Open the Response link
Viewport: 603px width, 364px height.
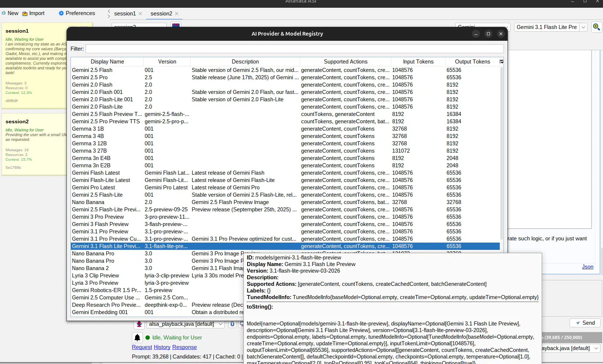[184, 347]
